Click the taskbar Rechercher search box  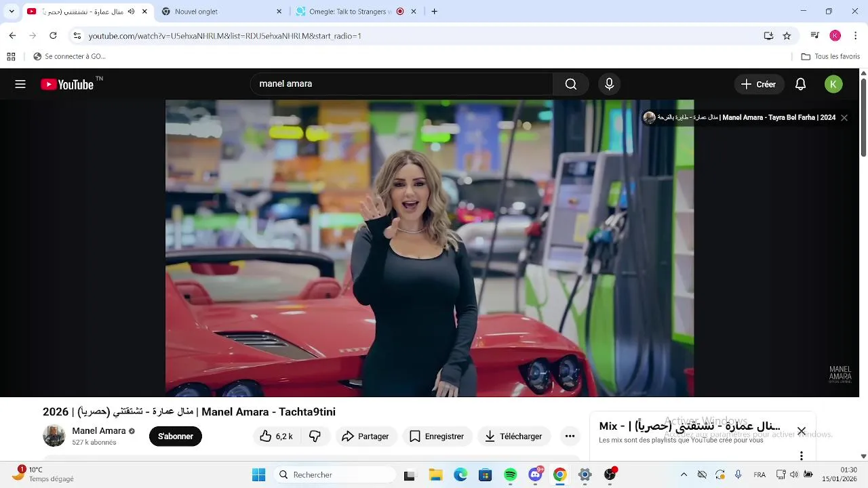click(336, 475)
